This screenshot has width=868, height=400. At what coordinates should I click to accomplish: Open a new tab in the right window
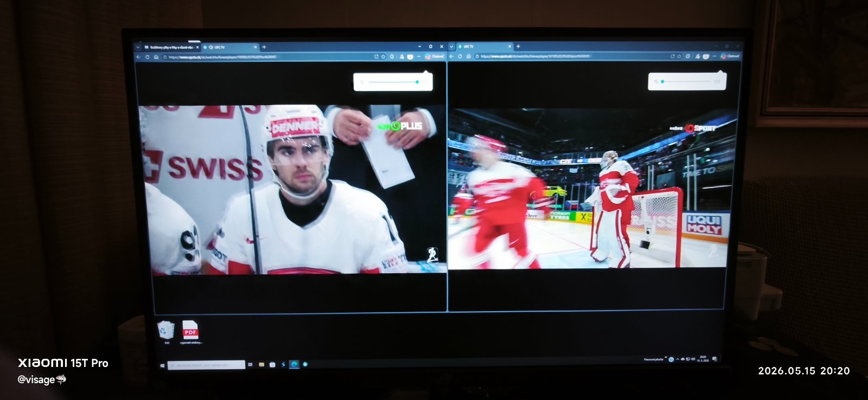tap(518, 47)
